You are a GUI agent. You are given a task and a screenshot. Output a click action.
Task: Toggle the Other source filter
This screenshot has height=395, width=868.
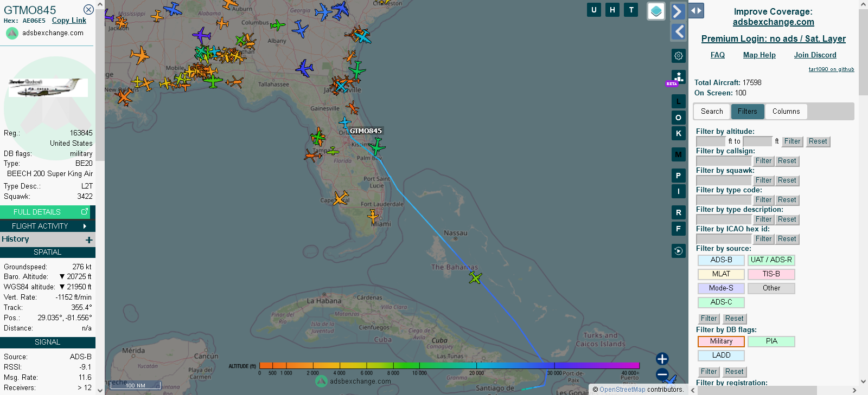(x=771, y=288)
